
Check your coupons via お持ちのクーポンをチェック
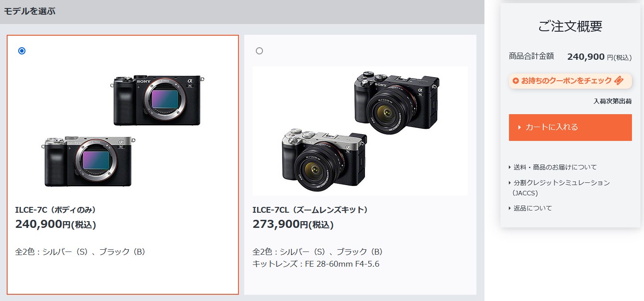566,81
